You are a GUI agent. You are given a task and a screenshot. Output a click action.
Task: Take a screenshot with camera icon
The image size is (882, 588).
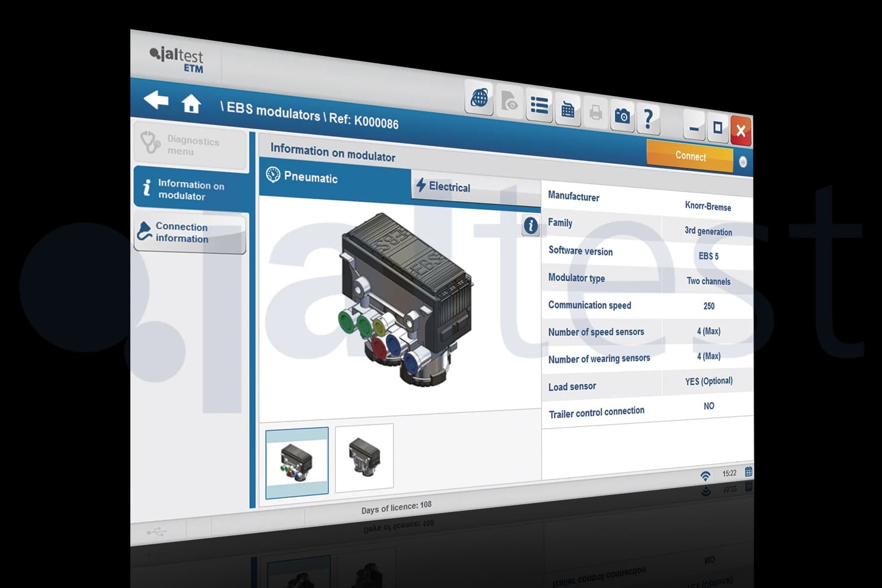[622, 116]
